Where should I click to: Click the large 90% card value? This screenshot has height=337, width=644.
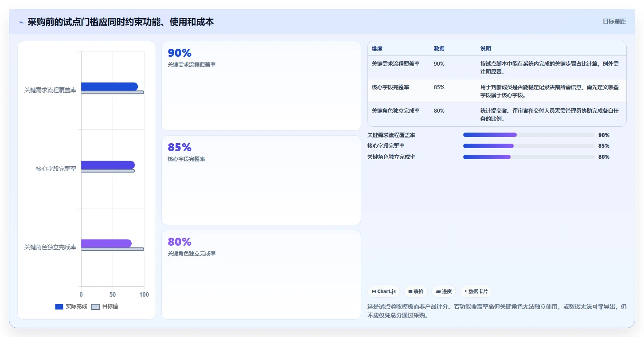[180, 53]
